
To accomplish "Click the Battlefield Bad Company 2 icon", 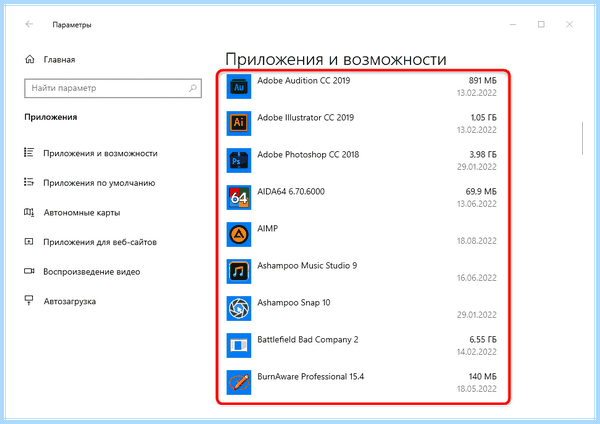I will point(239,345).
